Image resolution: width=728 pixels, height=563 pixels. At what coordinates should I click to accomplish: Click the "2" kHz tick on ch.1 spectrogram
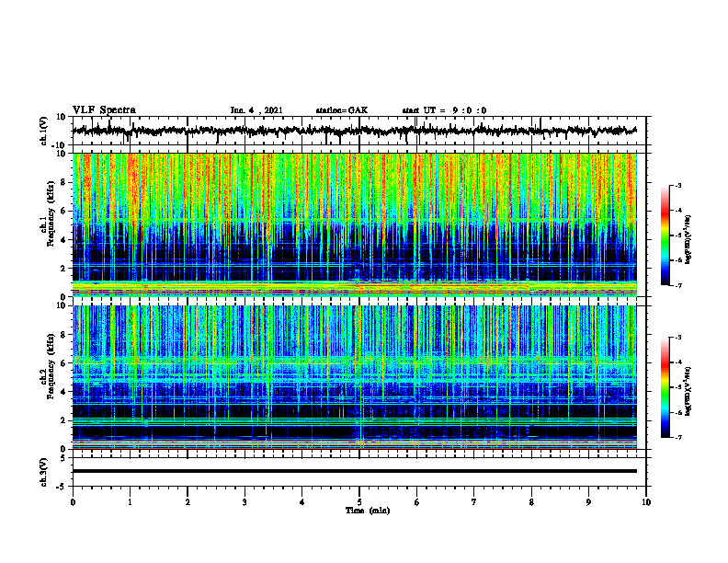tap(64, 268)
